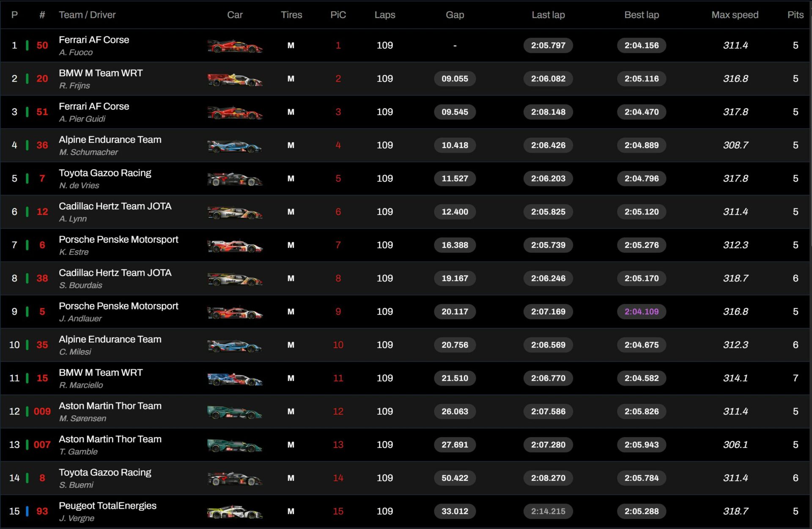The image size is (812, 529).
Task: Sort by the Gap column header
Action: click(x=455, y=15)
